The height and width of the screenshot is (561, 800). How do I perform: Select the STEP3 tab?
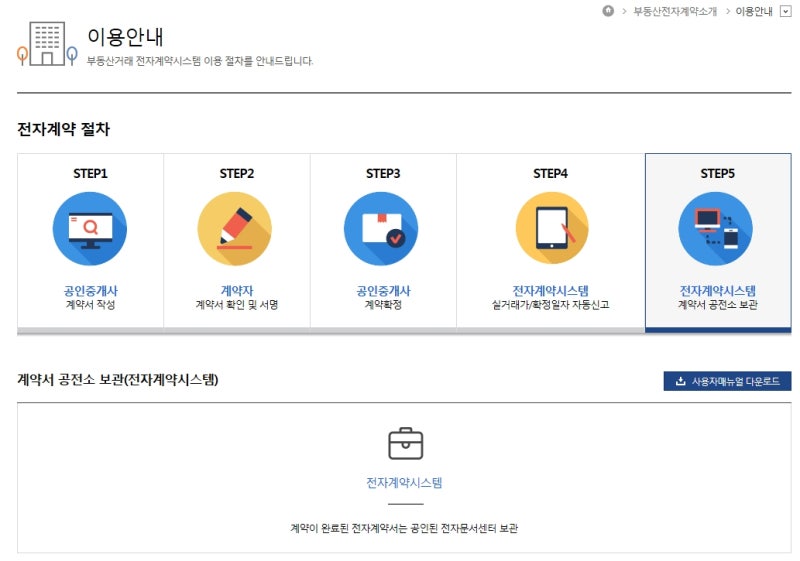click(x=383, y=243)
